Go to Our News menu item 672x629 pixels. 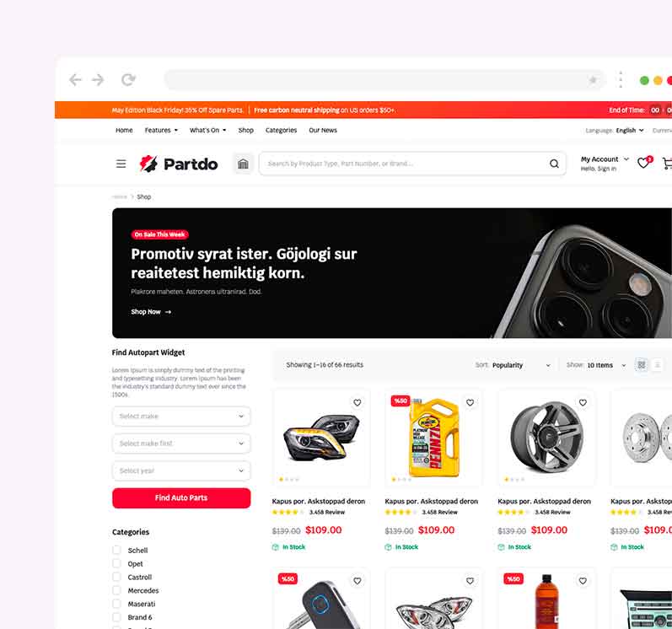pyautogui.click(x=323, y=130)
